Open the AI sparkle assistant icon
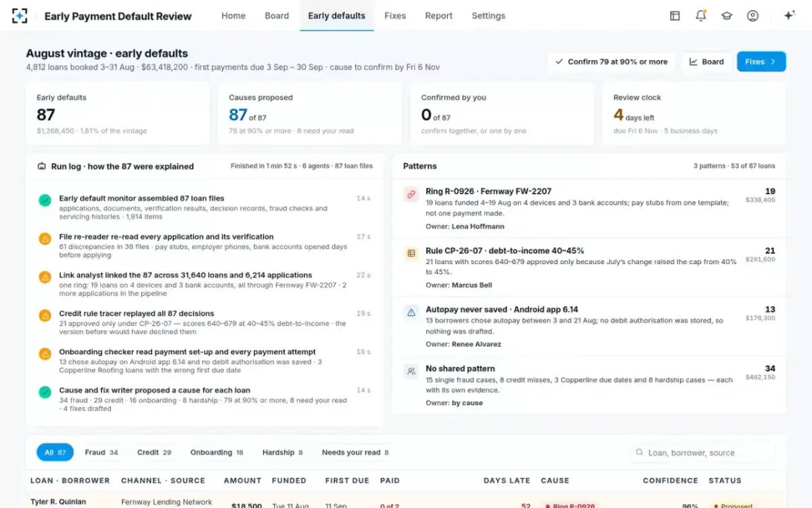The image size is (812, 508). point(789,16)
